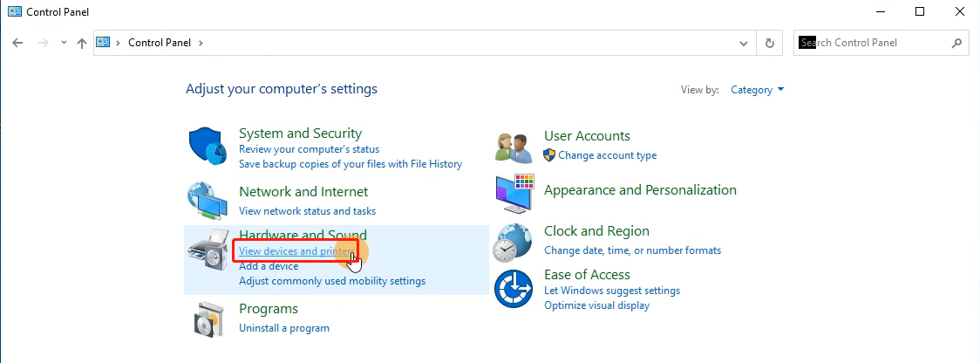The image size is (980, 363).
Task: Open View devices and printers
Action: pyautogui.click(x=296, y=251)
